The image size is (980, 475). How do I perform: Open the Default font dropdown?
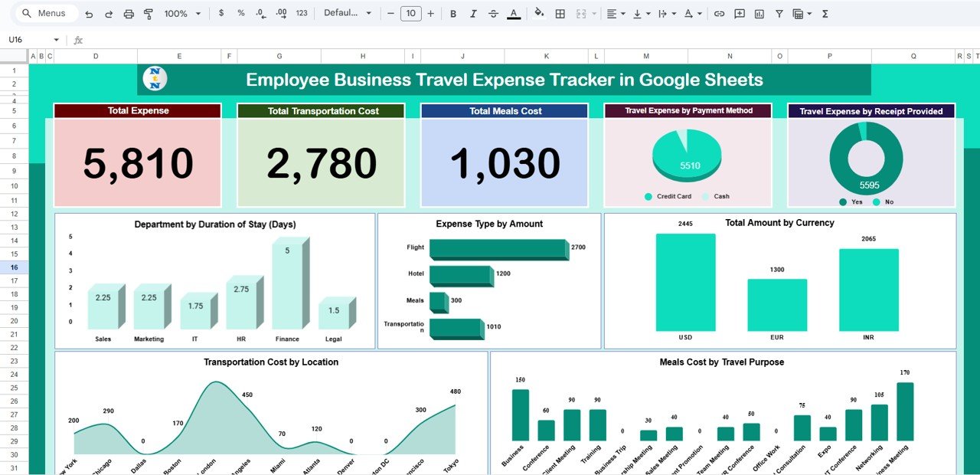point(348,14)
